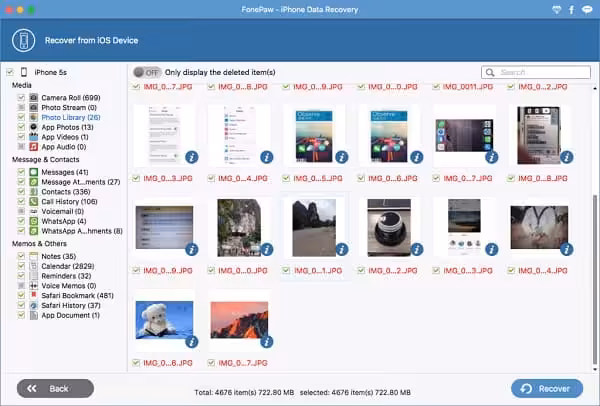Click the diamond upgrade icon in title bar
The image size is (600, 406).
click(x=557, y=10)
